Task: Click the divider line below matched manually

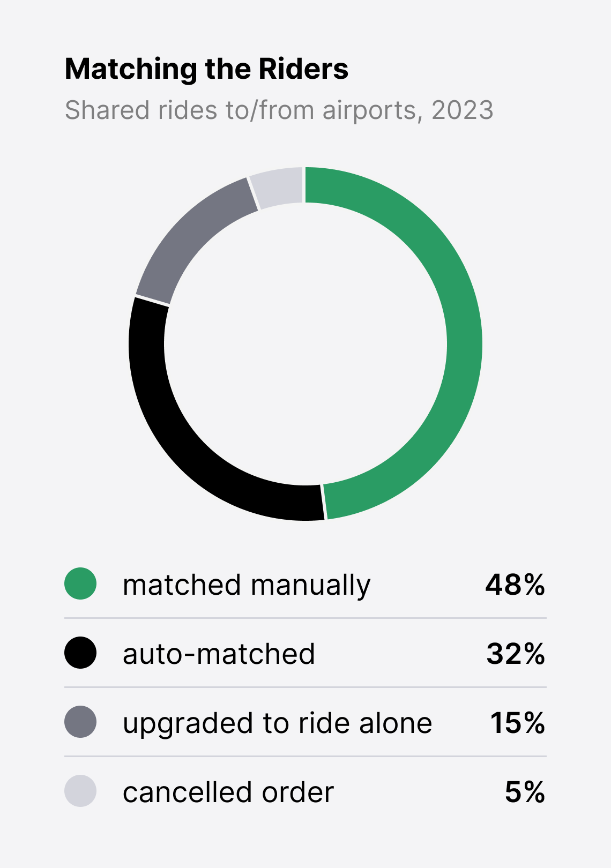Action: click(x=305, y=618)
